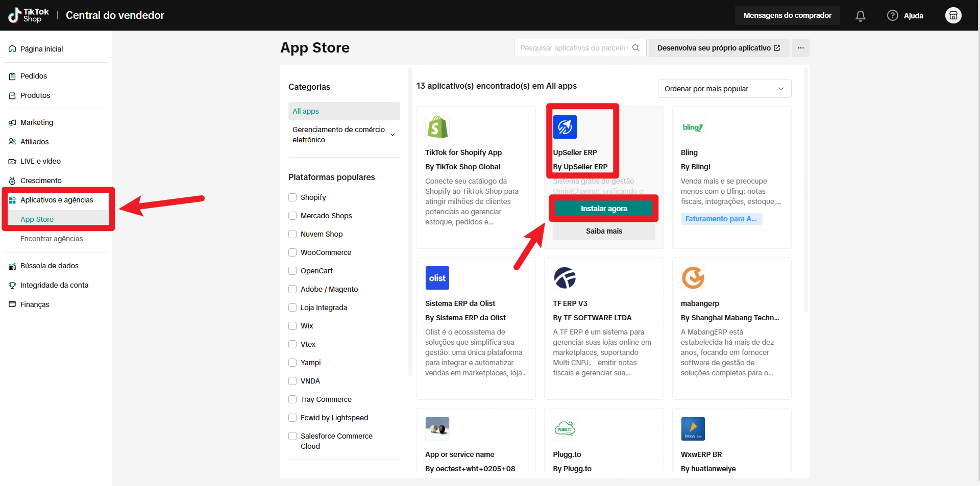The image size is (980, 486).
Task: Check the Adobe / Magento checkbox
Action: point(292,289)
